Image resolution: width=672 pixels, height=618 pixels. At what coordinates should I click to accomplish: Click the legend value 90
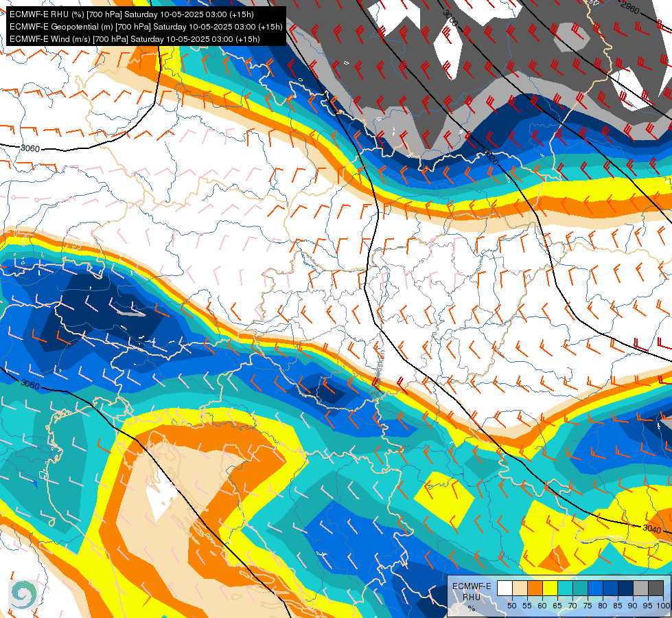pyautogui.click(x=633, y=606)
